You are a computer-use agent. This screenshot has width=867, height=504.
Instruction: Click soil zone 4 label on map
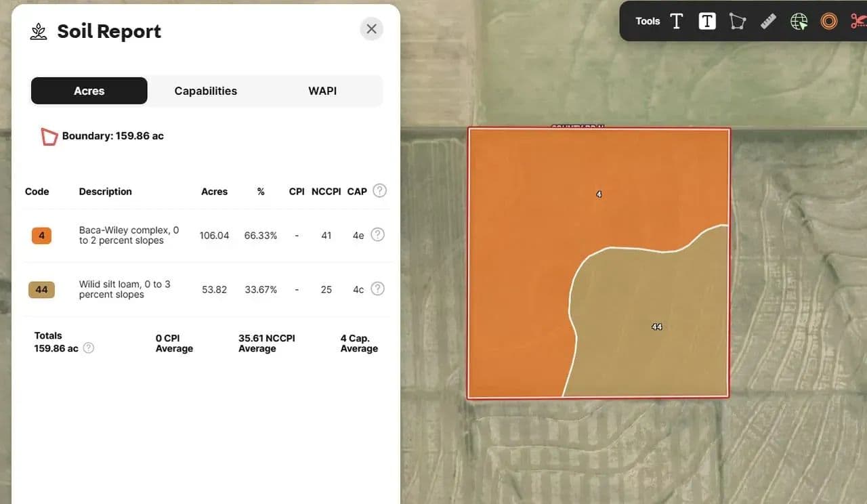coord(599,194)
